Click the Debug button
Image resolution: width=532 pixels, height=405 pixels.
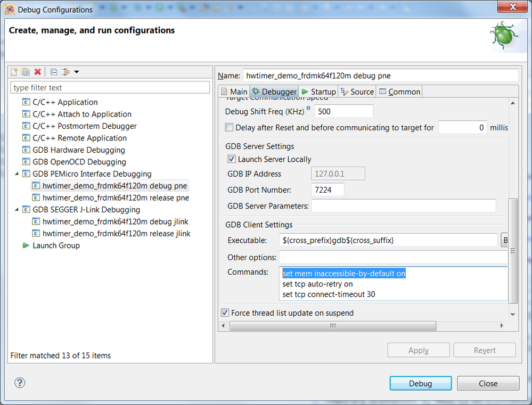click(x=420, y=383)
